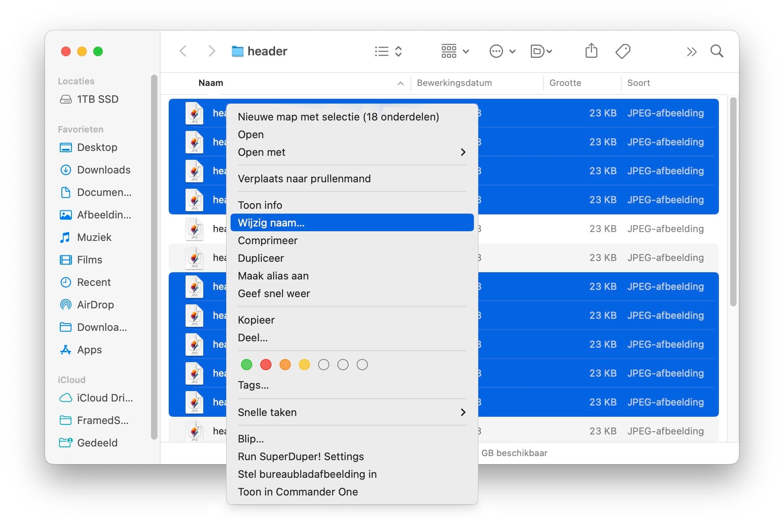This screenshot has width=784, height=532.
Task: Apply the yellow tag color
Action: point(304,365)
